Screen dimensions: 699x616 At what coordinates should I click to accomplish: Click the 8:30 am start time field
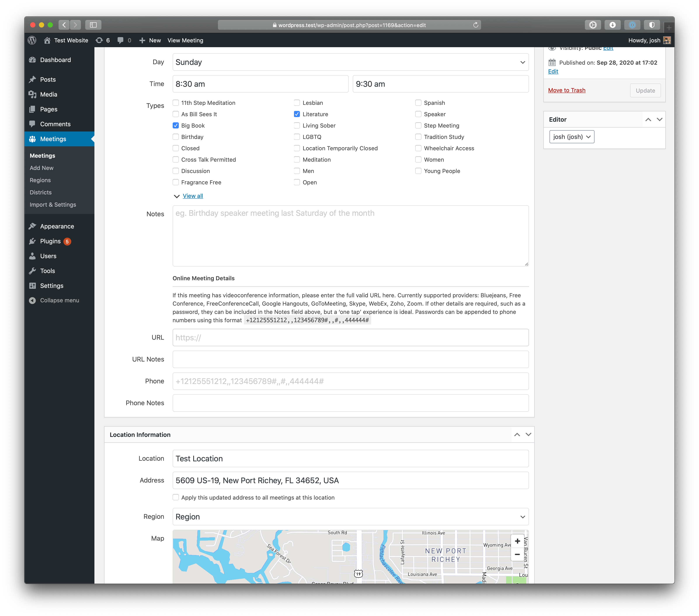pos(260,84)
